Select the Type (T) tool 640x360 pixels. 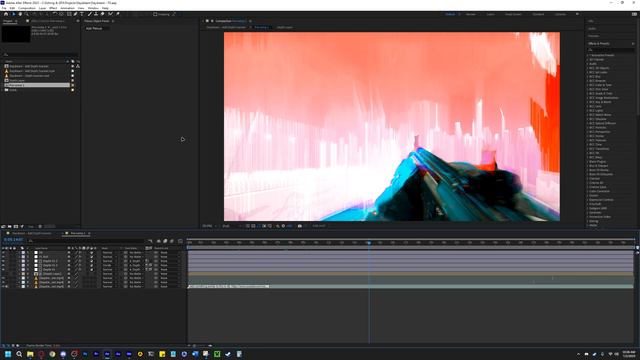coord(82,14)
